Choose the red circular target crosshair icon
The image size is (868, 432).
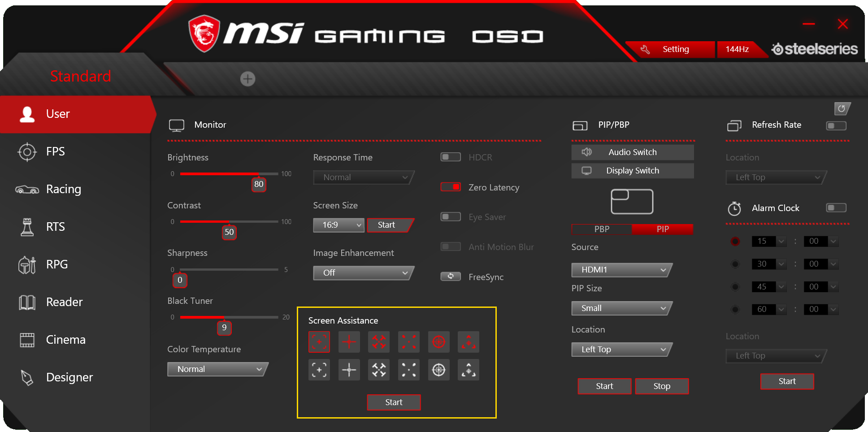(438, 342)
